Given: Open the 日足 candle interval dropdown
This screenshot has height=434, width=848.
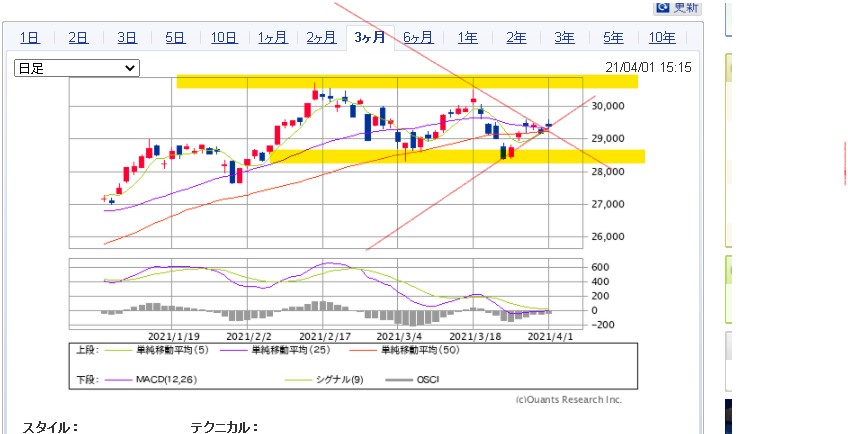Looking at the screenshot, I should pos(76,67).
